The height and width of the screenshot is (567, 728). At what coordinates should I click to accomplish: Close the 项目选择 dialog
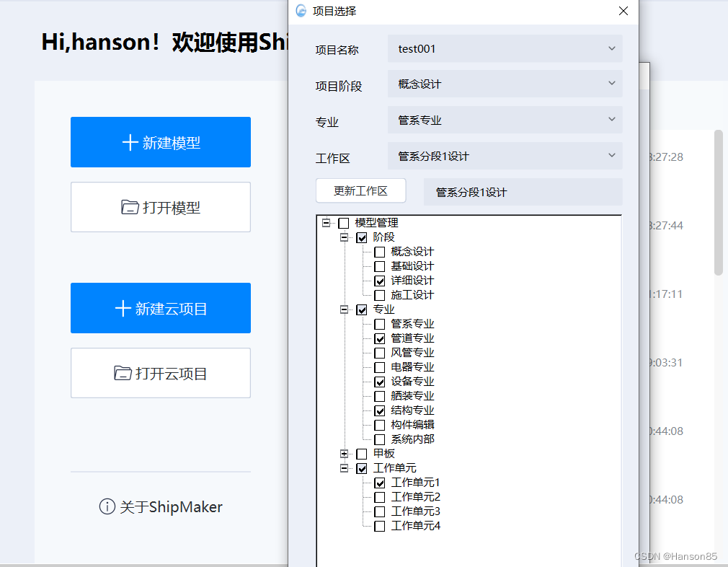[x=623, y=11]
